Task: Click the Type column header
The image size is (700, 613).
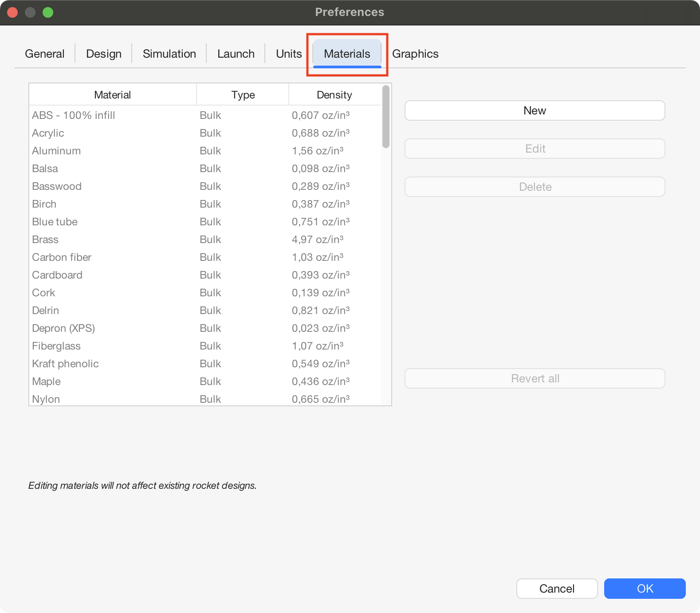Action: 243,94
